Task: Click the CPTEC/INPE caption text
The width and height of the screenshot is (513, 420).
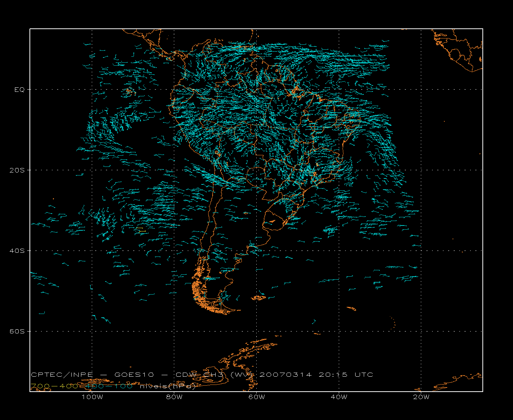Action: [62, 374]
